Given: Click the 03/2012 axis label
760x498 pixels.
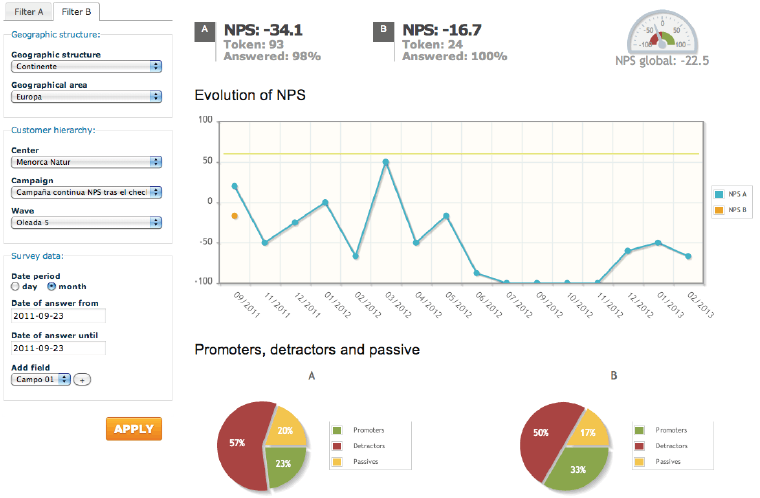Looking at the screenshot, I should click(x=398, y=305).
